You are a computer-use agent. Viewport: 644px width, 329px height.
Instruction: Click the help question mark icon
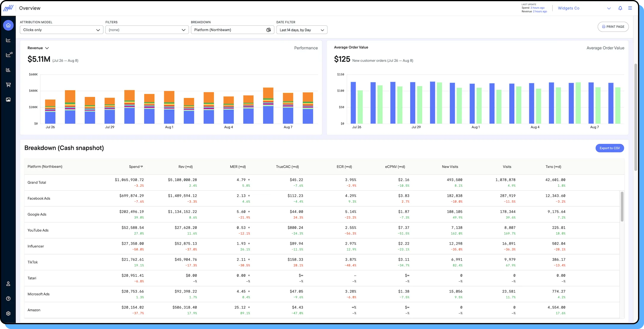tap(8, 298)
